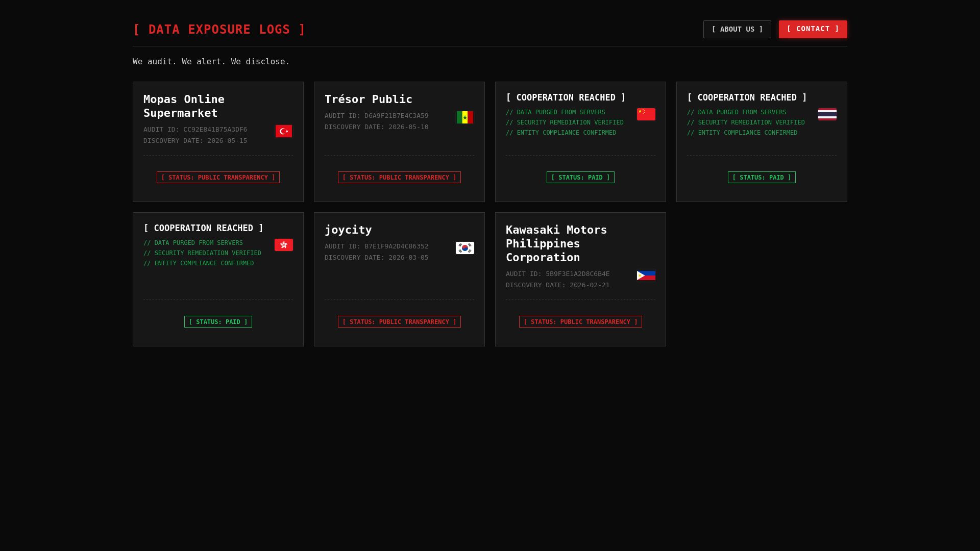Click the South Korea flag on joycity card
The width and height of the screenshot is (980, 551).
(x=465, y=248)
